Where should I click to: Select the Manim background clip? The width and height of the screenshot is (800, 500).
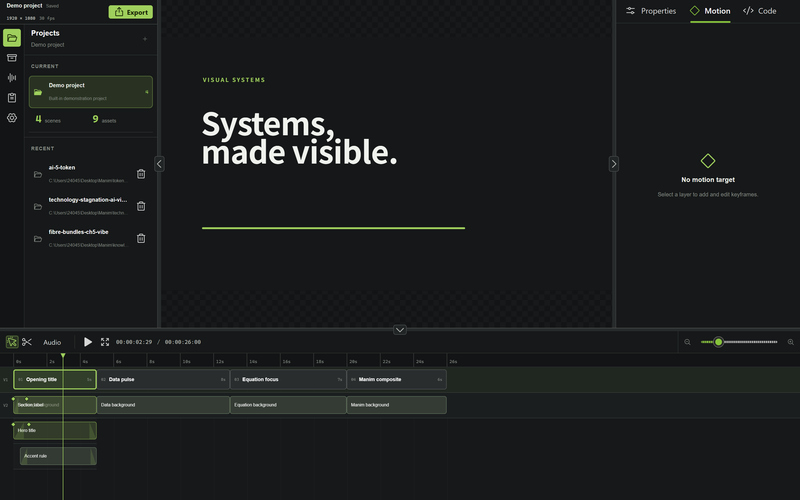click(397, 405)
